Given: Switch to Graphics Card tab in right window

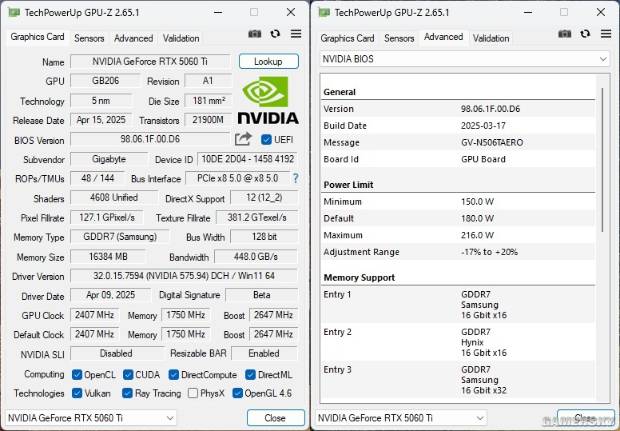Looking at the screenshot, I should [x=348, y=38].
